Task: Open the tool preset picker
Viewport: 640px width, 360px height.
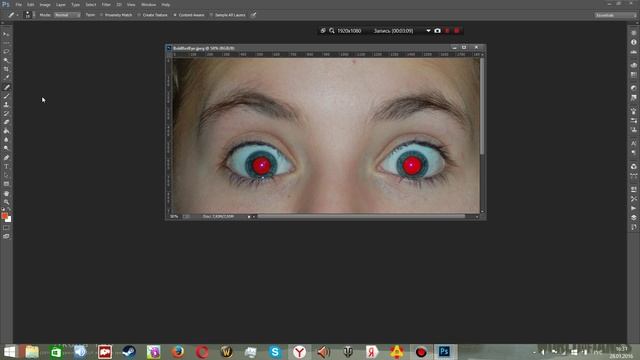Action: coord(13,15)
